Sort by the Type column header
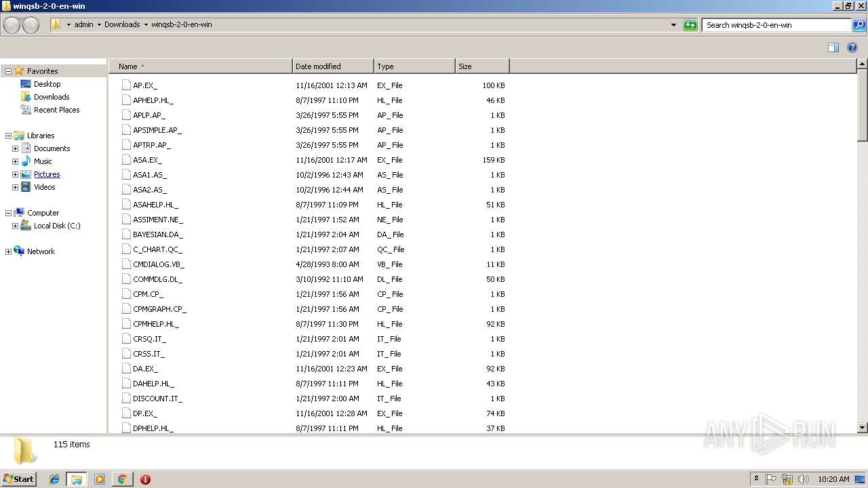Viewport: 868px width, 488px height. pyautogui.click(x=414, y=66)
